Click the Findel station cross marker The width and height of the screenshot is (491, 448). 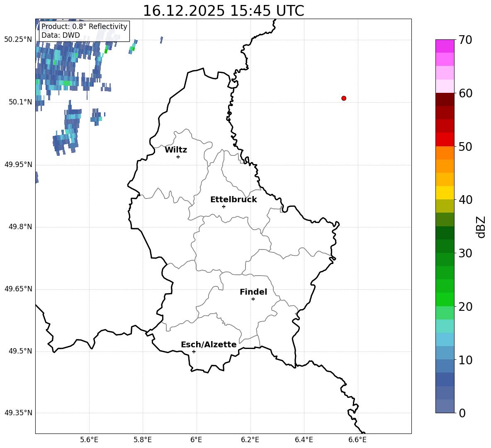253,299
